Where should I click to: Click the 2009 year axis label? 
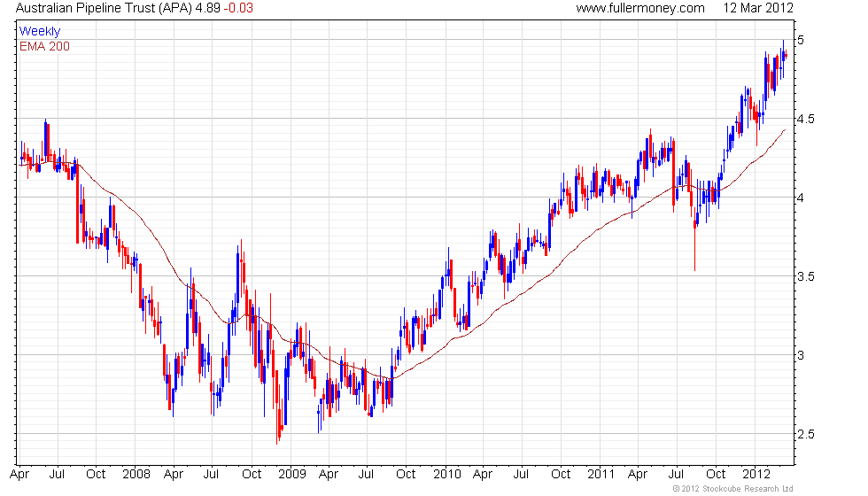[291, 475]
